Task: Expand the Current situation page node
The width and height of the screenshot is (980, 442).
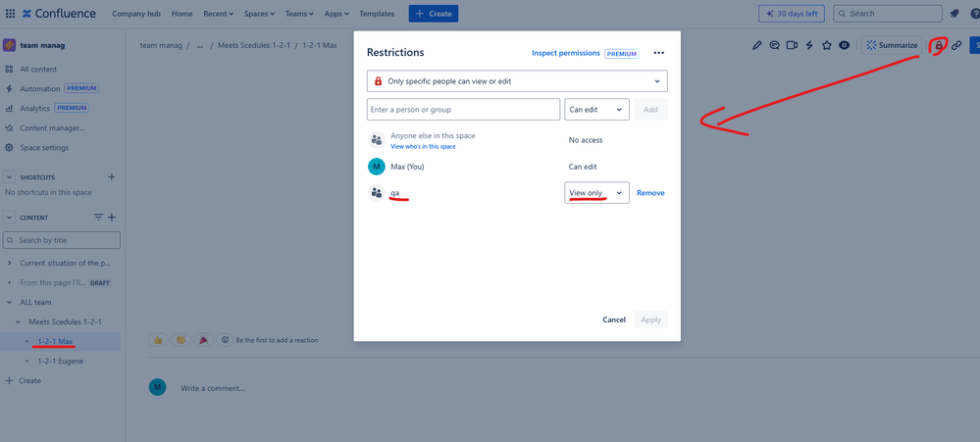Action: [x=9, y=263]
